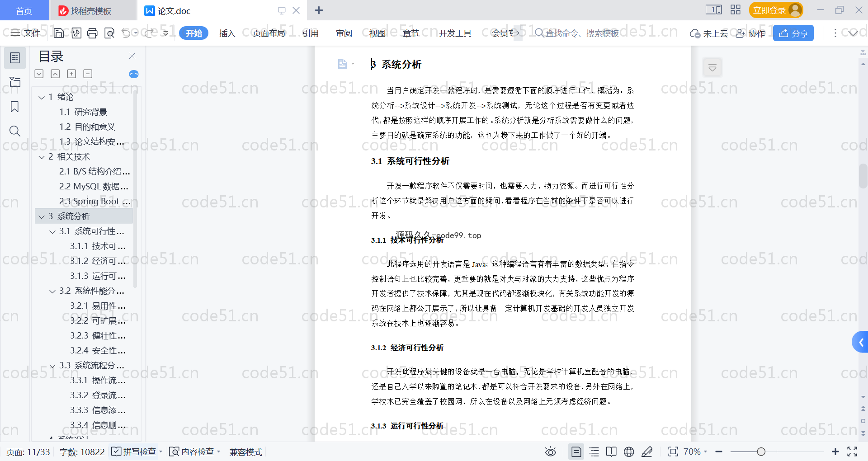
Task: Click the pen writing mode icon in status bar
Action: pos(647,452)
